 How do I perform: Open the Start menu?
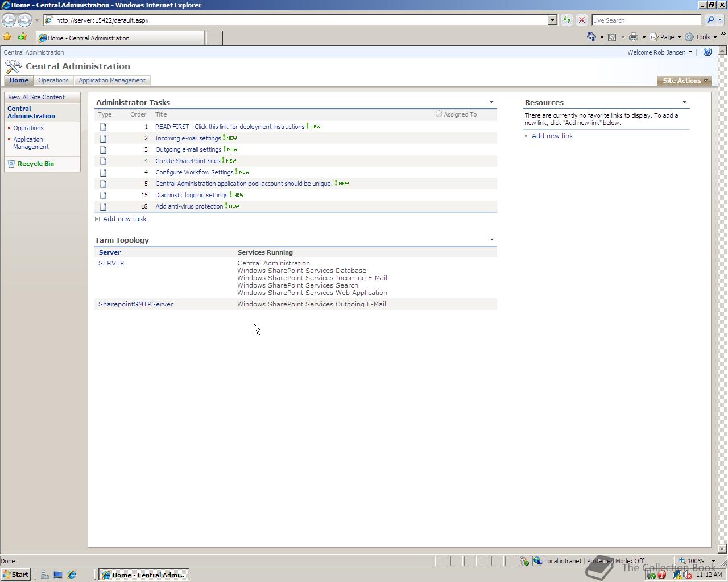coord(16,575)
